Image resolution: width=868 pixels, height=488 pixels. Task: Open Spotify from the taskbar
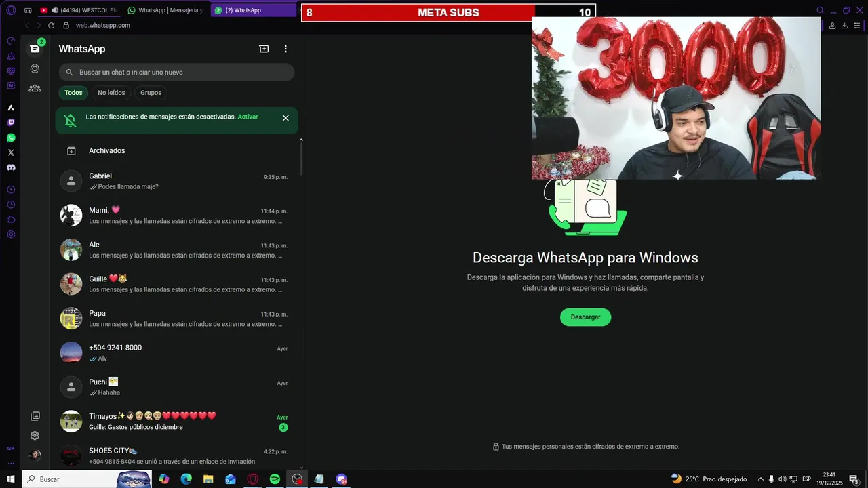pos(275,479)
